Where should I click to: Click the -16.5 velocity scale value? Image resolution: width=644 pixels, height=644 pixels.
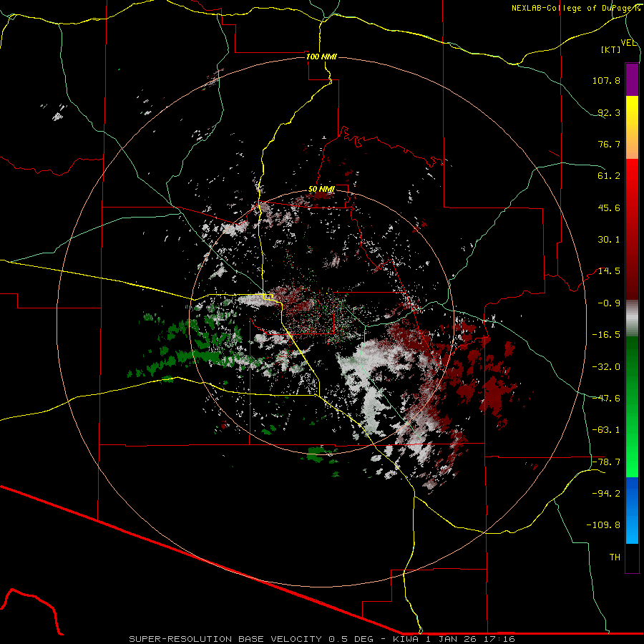coord(606,335)
